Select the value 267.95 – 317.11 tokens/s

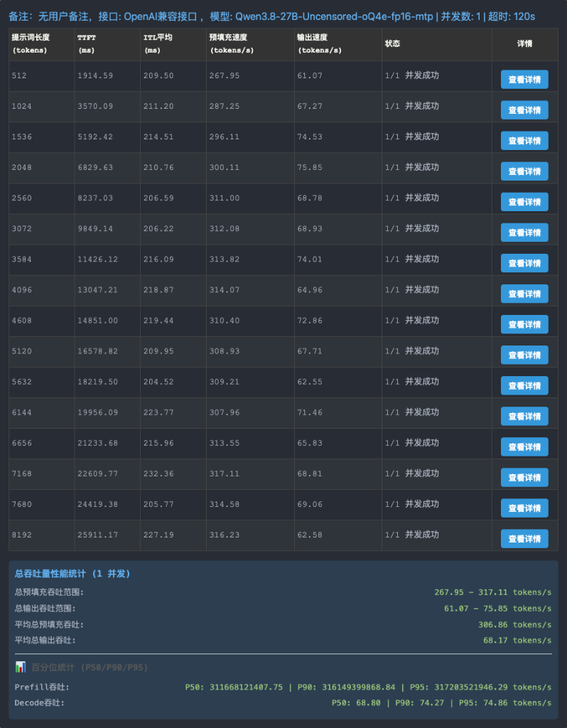(493, 592)
